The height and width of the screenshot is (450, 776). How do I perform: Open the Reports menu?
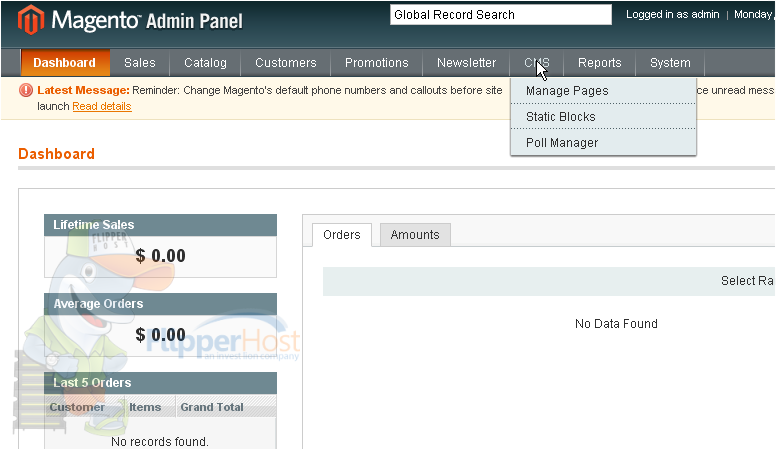click(599, 63)
